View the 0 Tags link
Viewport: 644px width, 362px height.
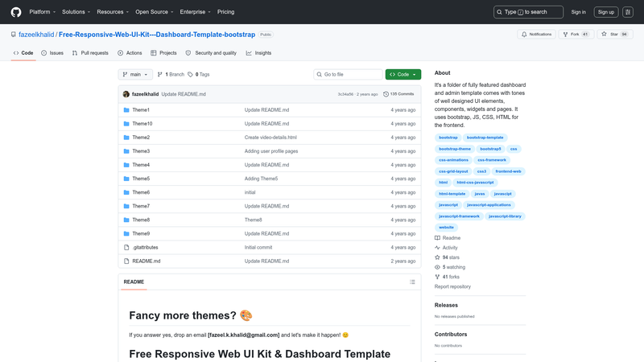[x=199, y=74]
